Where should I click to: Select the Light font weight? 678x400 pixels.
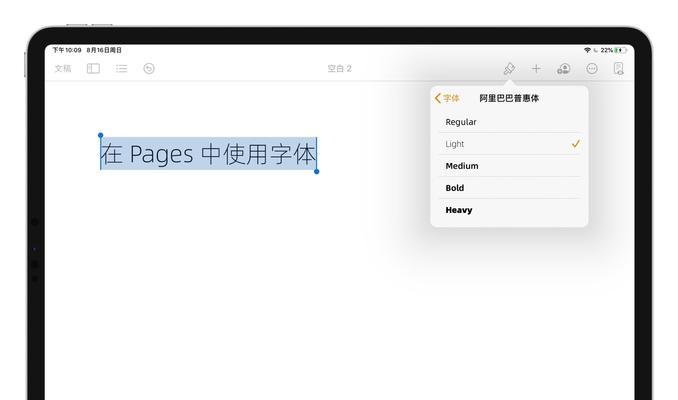coord(509,144)
